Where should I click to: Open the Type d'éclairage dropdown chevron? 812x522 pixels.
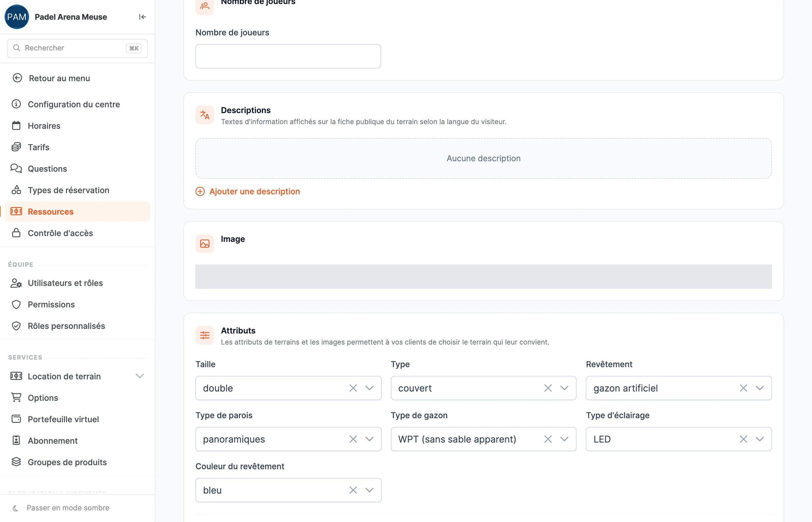coord(760,439)
